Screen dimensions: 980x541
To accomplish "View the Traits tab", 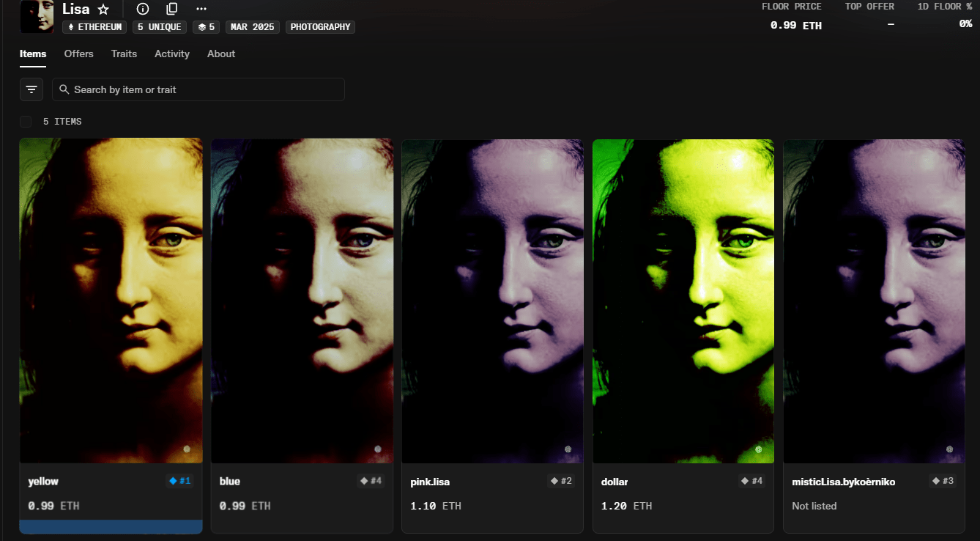I will pos(124,54).
